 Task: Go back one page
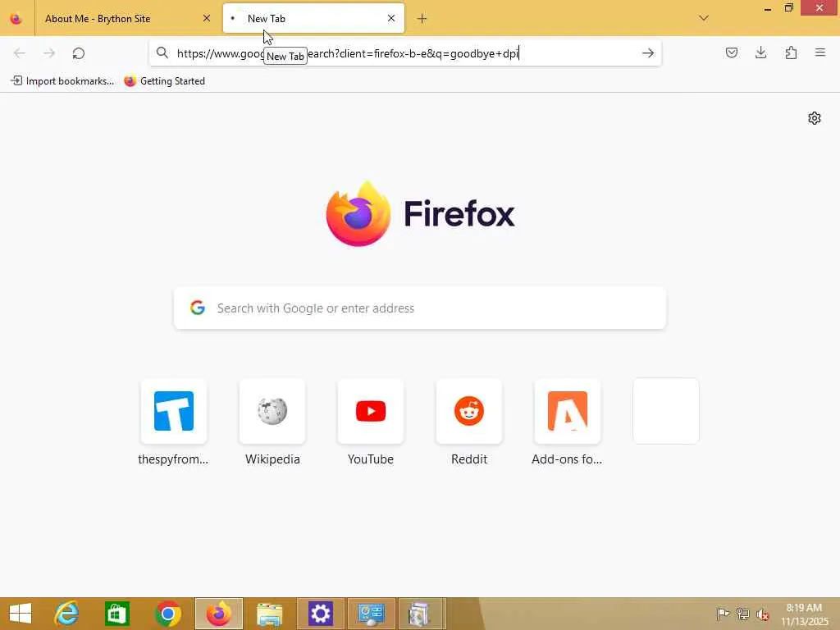pyautogui.click(x=20, y=53)
